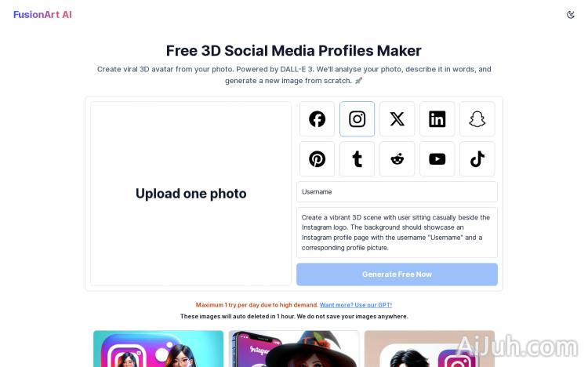Select the LinkedIn platform icon
Screen dimensions: 588x367
(x=437, y=119)
